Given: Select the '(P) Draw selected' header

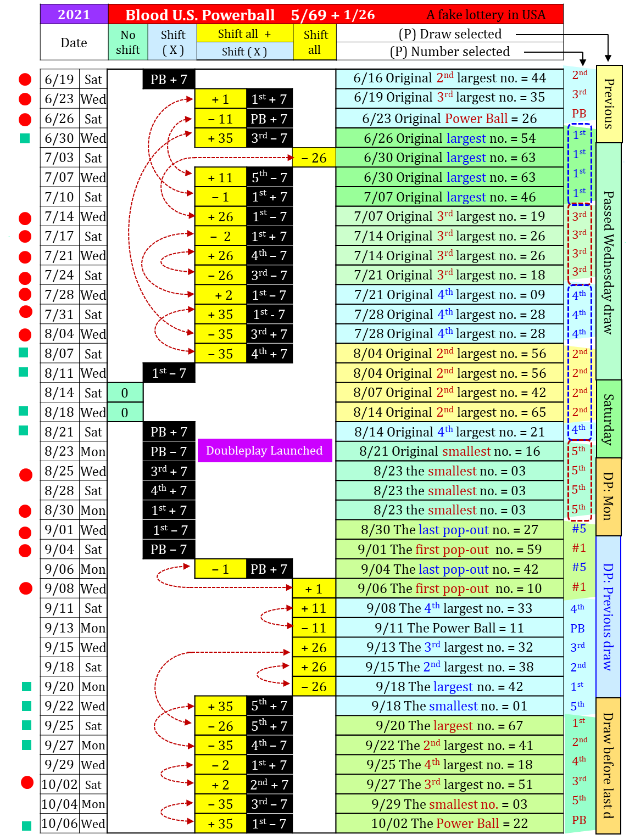Looking at the screenshot, I should [450, 34].
